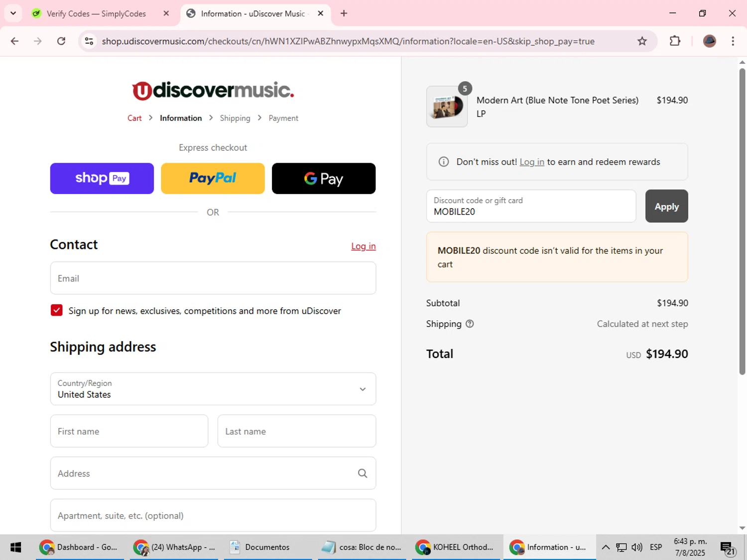747x560 pixels.
Task: Open a new browser tab
Action: 344,13
